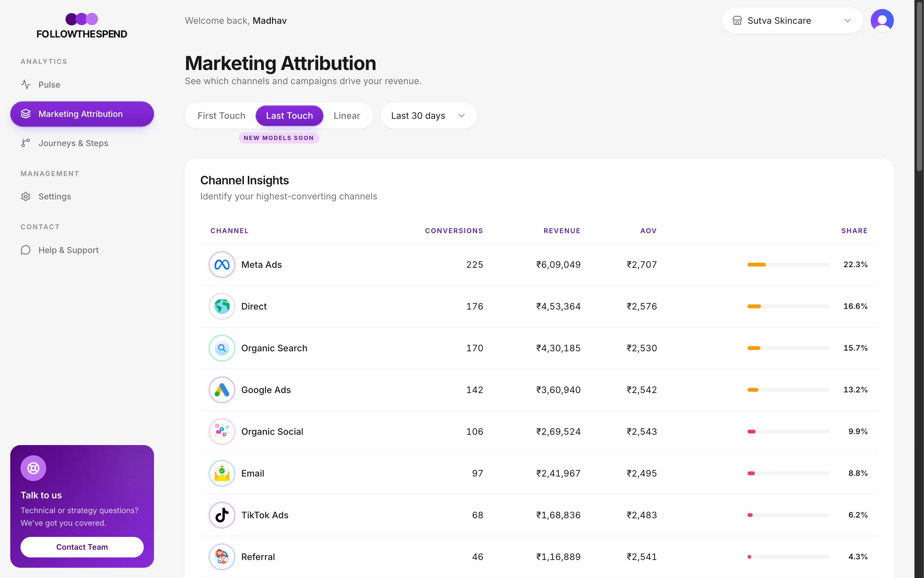Click the Direct conversions value 176
924x578 pixels.
475,306
